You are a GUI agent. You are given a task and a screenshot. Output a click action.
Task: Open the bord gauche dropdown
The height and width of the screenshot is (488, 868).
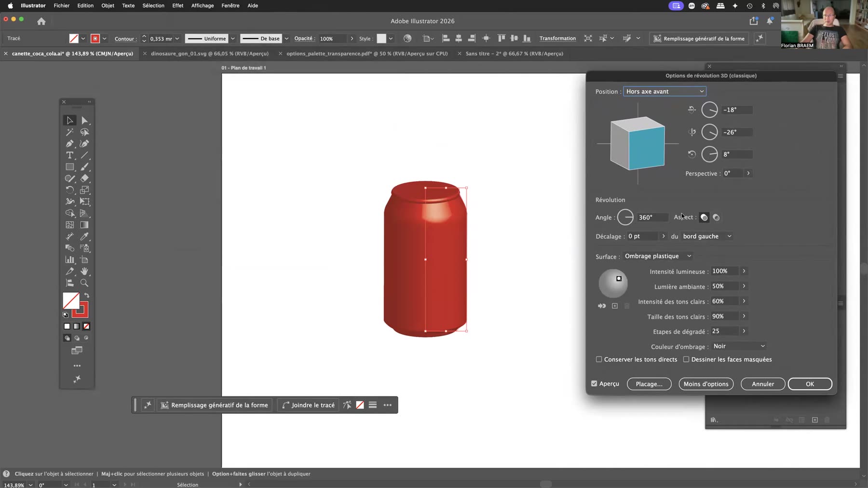(x=707, y=236)
